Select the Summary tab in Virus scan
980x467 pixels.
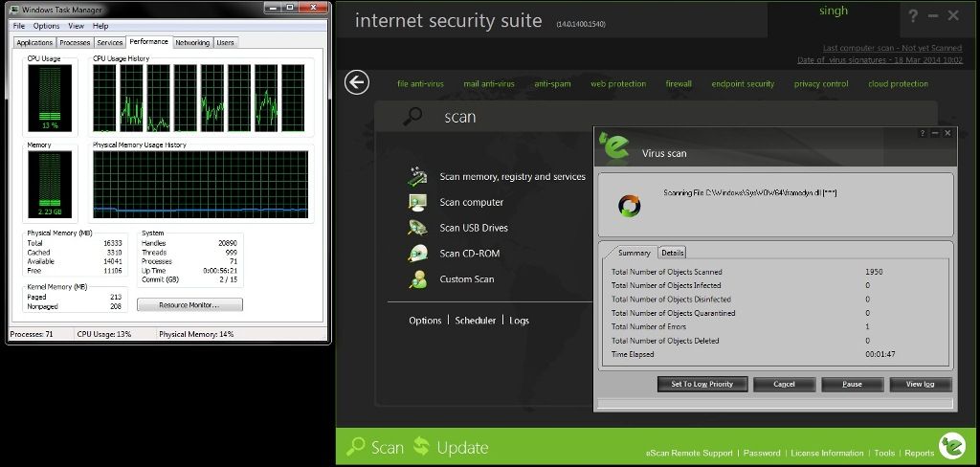[635, 253]
